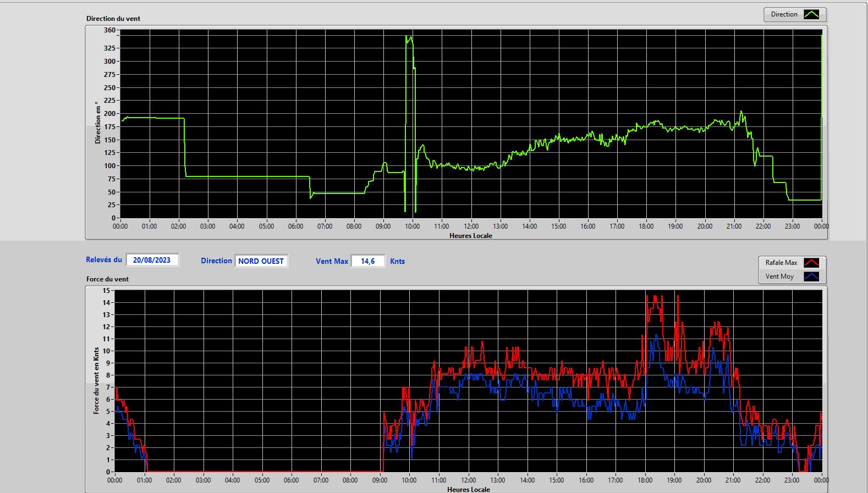Click the 12:00 tick on the direction chart axis
Viewport: 868px width, 493px height.
pos(471,226)
